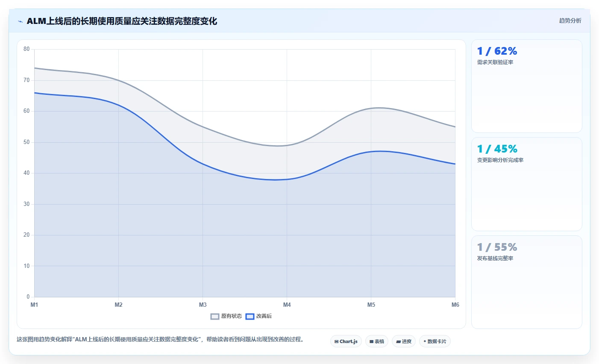Click the 1 / 45% value text
Viewport: 599px width, 364px height.
coord(497,149)
